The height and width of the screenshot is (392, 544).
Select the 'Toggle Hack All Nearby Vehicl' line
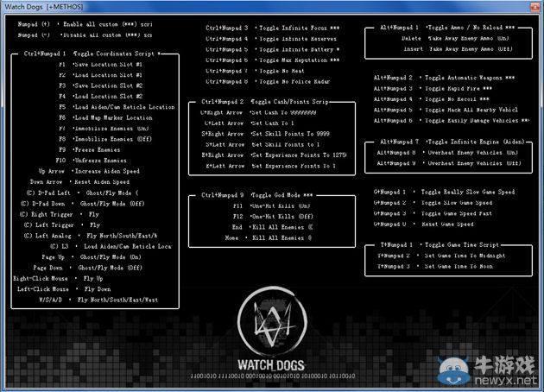click(446, 110)
